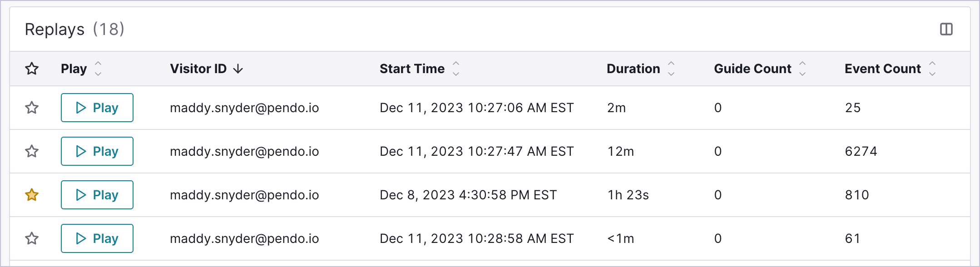Screen dimensions: 980x267
Task: Star the replay starting 10:28:58 AM
Action: [32, 238]
